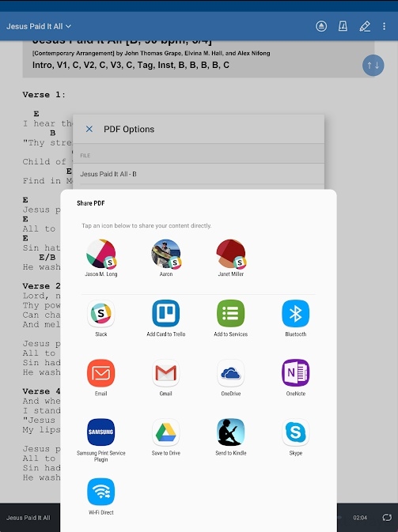Close the PDF Options dialog

pos(89,129)
